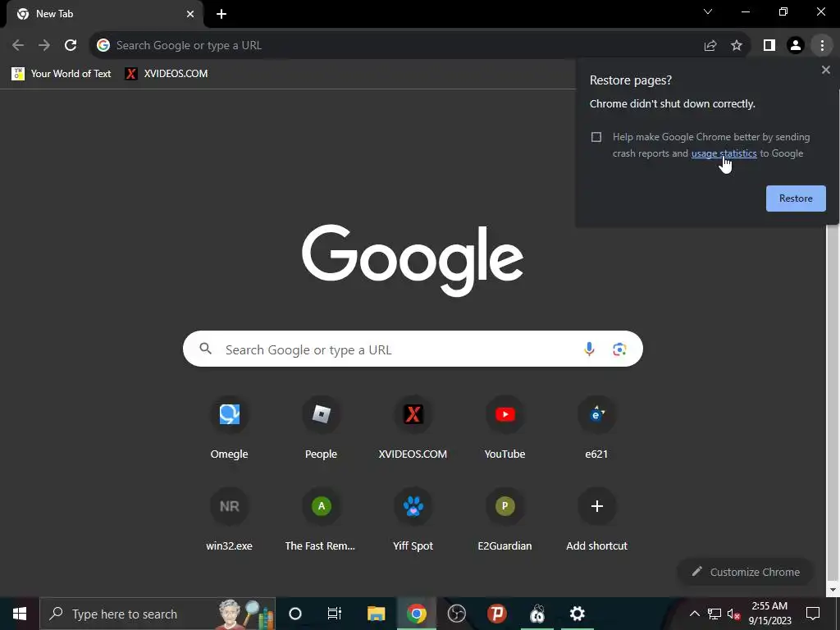The width and height of the screenshot is (840, 630).
Task: Open the side panel icon
Action: 769,46
